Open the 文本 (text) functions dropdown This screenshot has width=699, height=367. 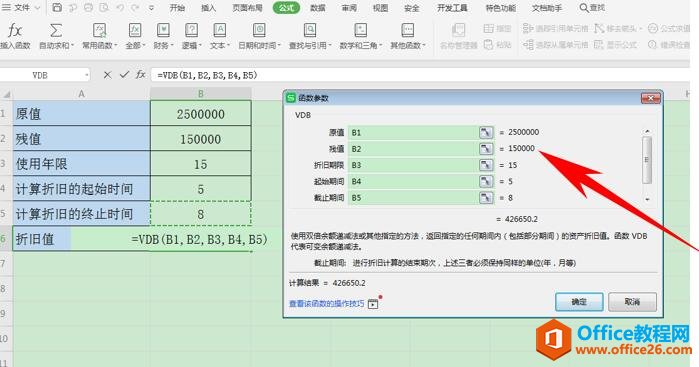point(219,45)
